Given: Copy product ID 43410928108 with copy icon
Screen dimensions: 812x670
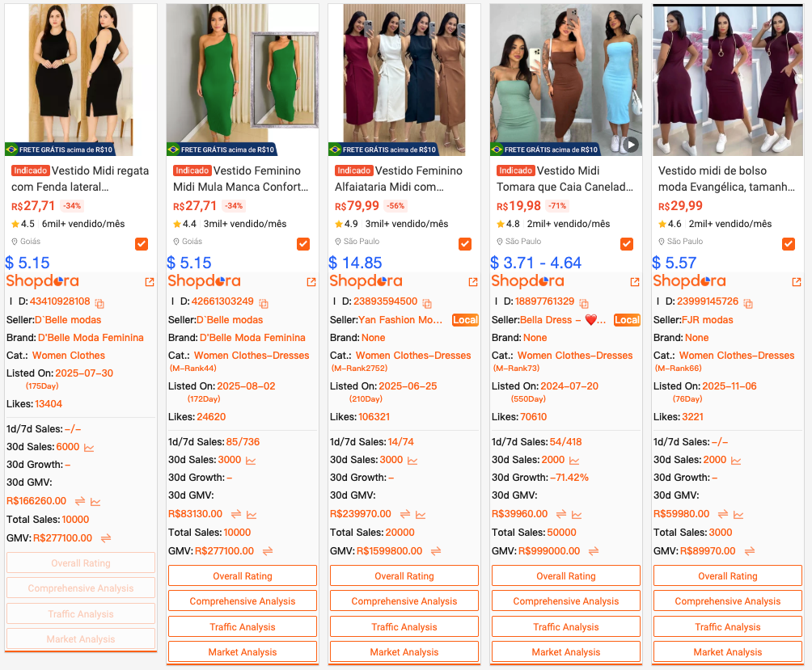Looking at the screenshot, I should tap(99, 303).
